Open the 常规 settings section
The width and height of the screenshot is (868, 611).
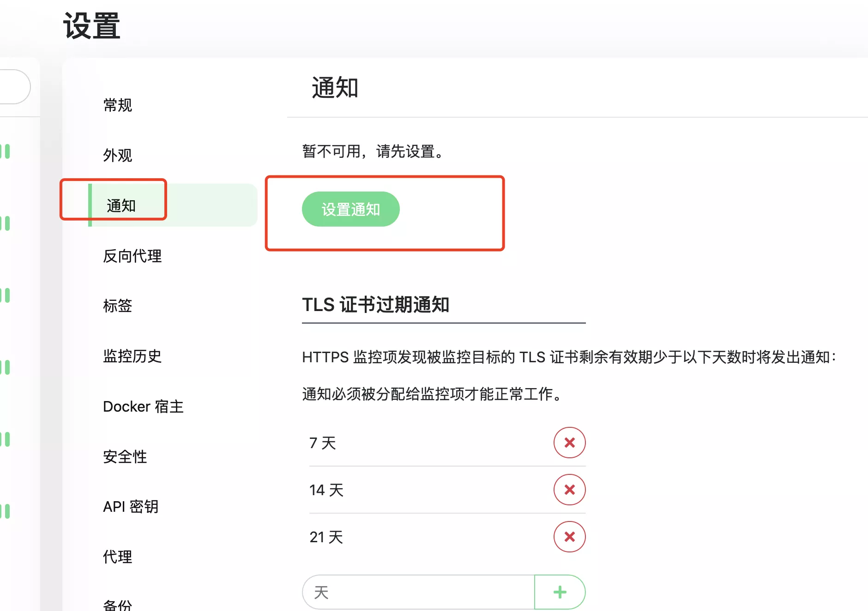(x=118, y=105)
